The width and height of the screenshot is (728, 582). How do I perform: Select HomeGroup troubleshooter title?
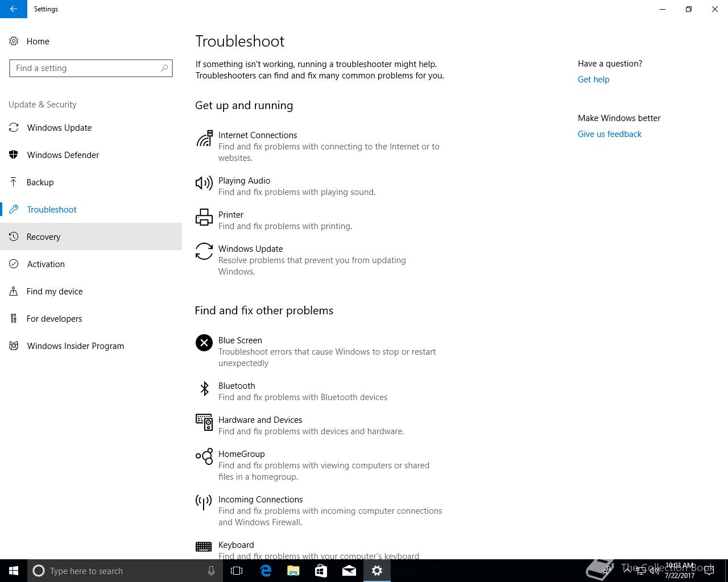click(x=242, y=454)
